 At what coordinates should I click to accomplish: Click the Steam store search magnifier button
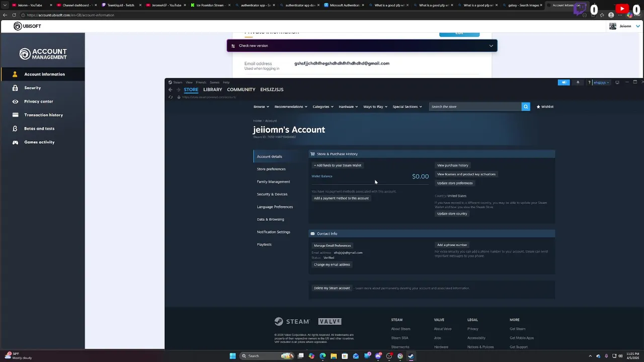[526, 107]
